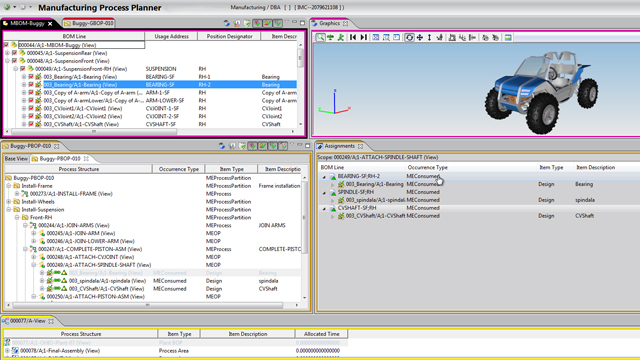640x360 pixels.
Task: Toggle checkbox for SuspensionFront-RH row
Action: pyautogui.click(x=22, y=69)
